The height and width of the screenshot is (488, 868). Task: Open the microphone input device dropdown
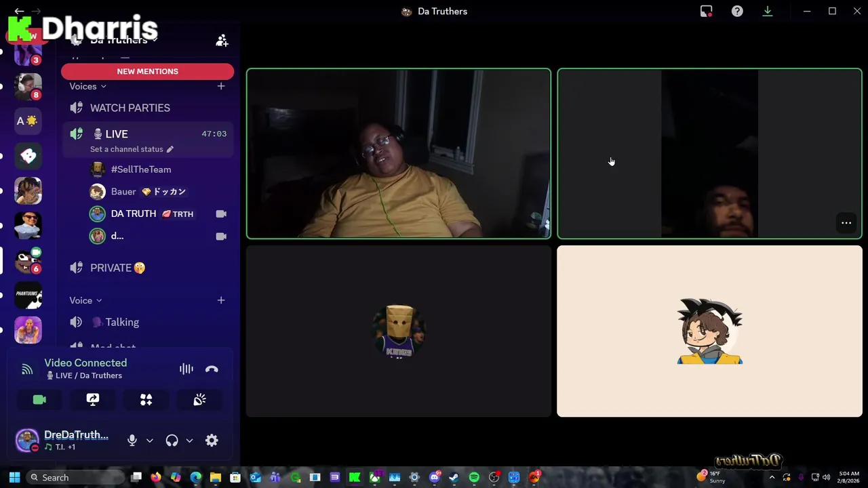click(150, 441)
